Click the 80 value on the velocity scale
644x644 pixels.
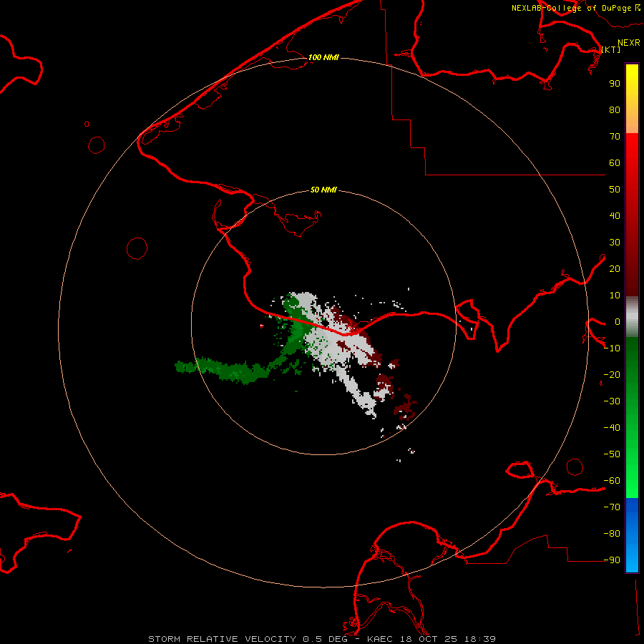click(x=615, y=110)
